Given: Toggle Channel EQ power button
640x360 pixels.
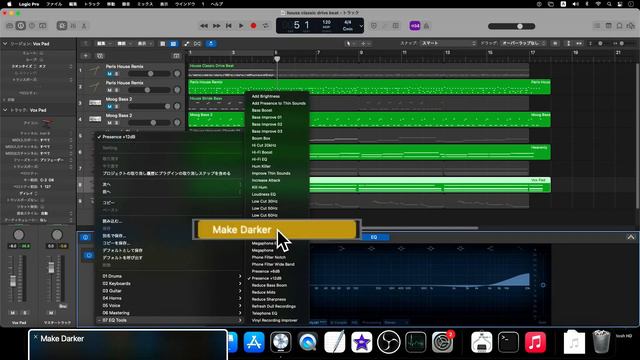Looking at the screenshot, I should point(89,256).
